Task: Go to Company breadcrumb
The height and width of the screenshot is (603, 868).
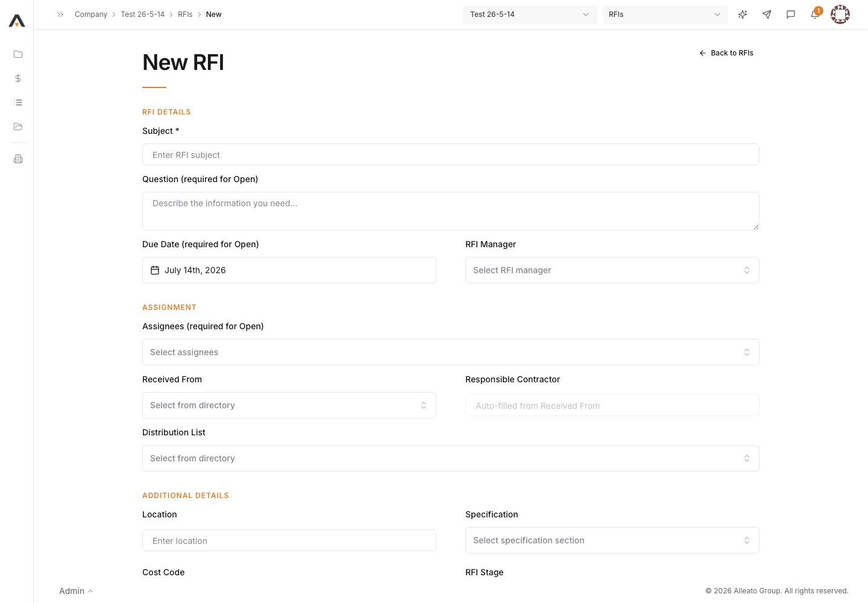Action: (x=91, y=14)
